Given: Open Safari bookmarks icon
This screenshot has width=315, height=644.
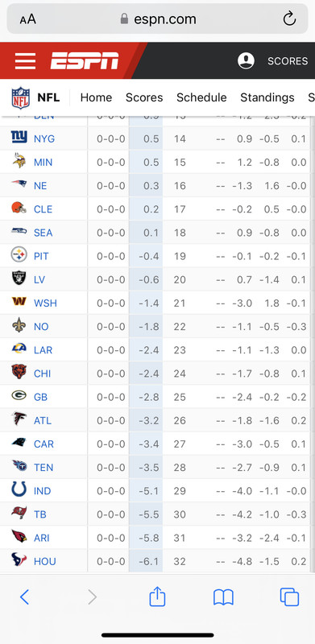Looking at the screenshot, I should pos(223,597).
